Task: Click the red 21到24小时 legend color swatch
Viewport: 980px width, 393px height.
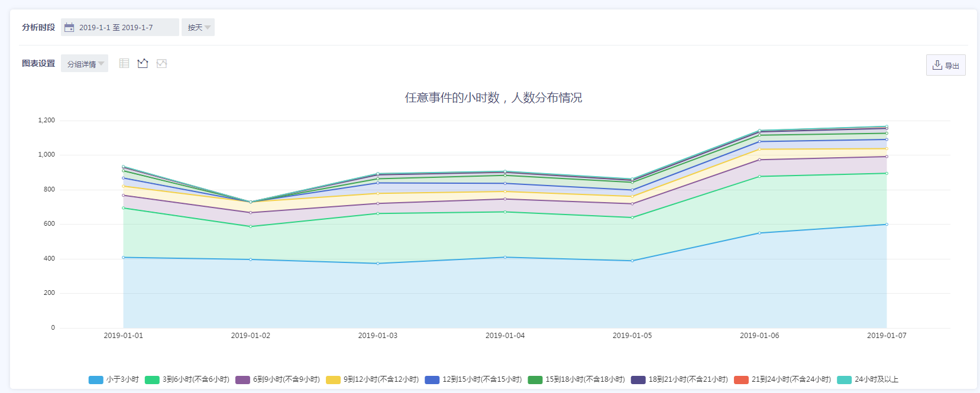Action: 741,380
